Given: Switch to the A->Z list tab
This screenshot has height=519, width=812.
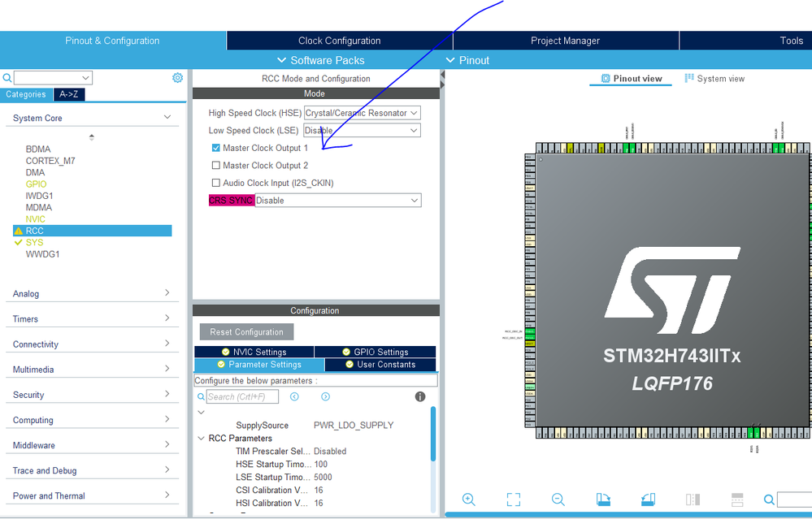Looking at the screenshot, I should point(69,94).
